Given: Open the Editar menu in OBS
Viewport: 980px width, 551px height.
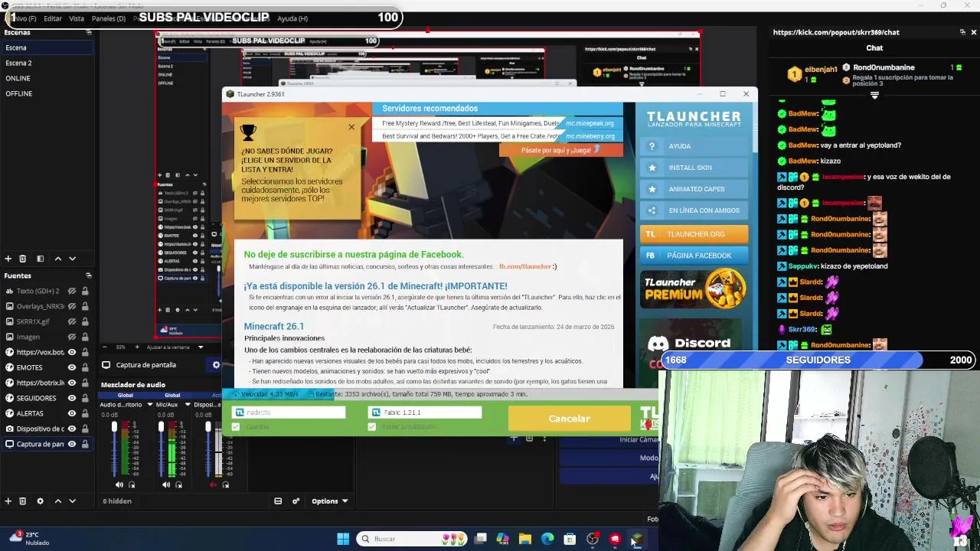Looking at the screenshot, I should [x=53, y=18].
